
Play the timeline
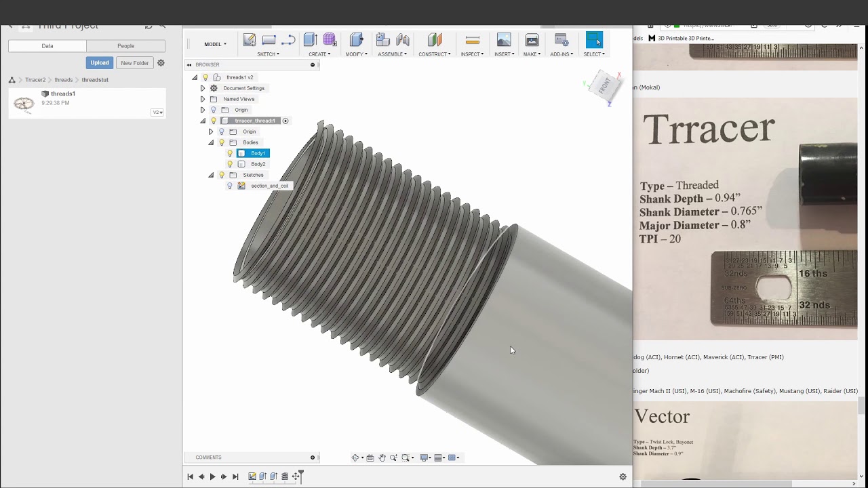[212, 476]
